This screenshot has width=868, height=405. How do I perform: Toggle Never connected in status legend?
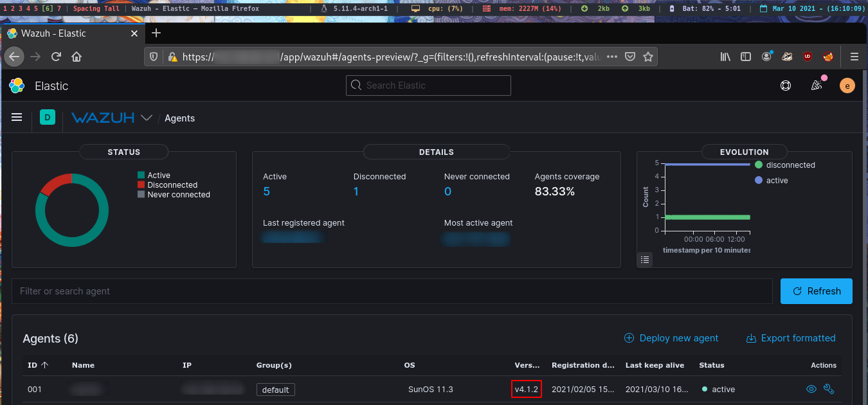(x=174, y=195)
